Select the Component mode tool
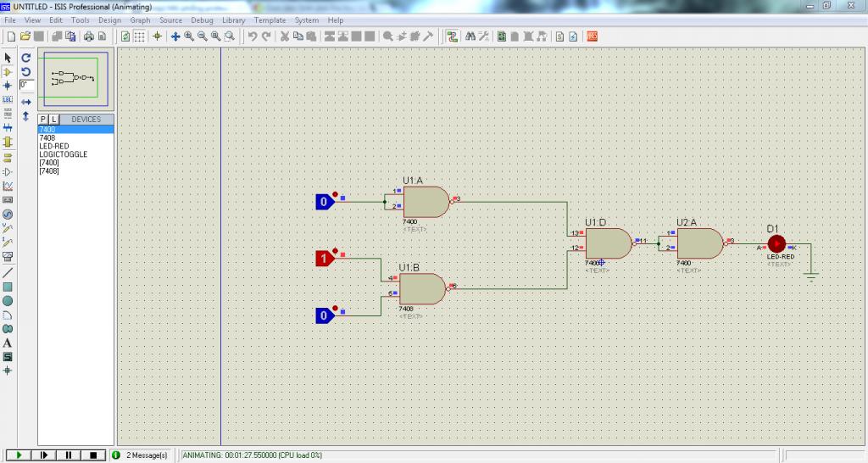Screen dimensions: 868x463 pos(8,72)
